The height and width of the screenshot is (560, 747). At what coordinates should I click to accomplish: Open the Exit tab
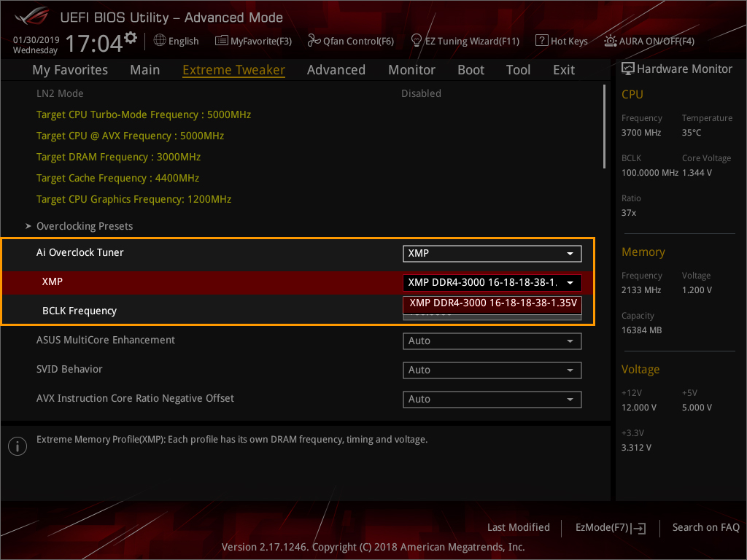point(564,70)
